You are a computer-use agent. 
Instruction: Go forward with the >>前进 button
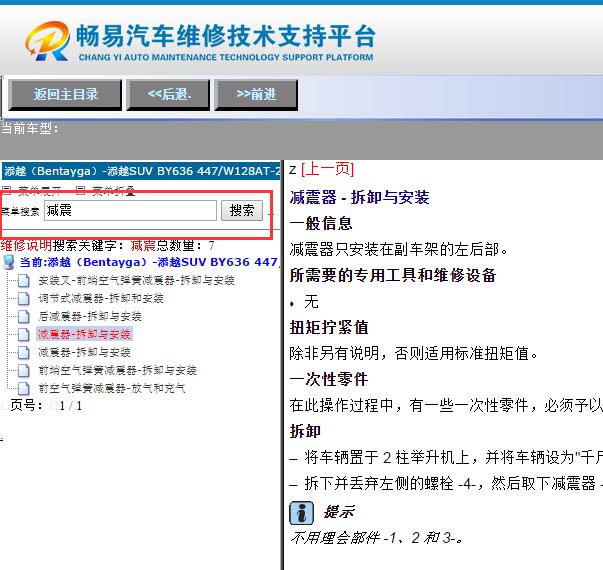pos(256,95)
